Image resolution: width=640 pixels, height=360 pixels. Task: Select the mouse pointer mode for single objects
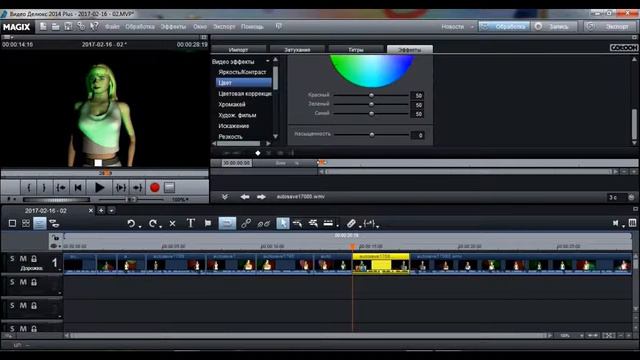(282, 223)
